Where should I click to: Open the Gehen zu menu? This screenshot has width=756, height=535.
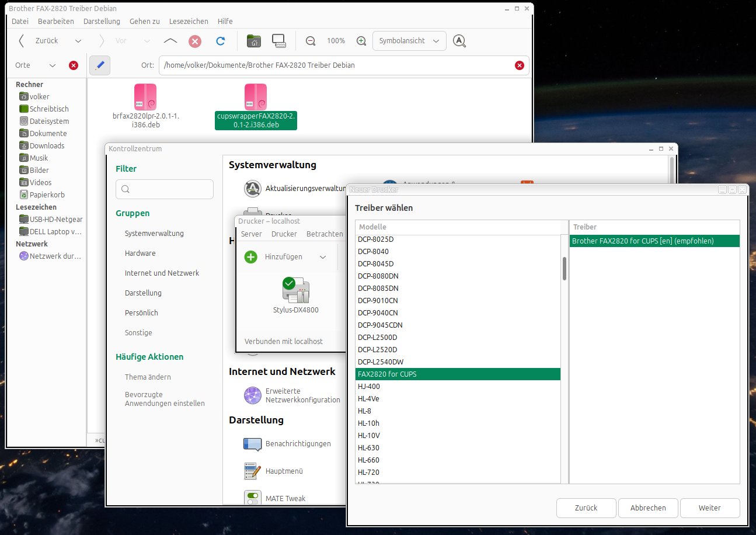(x=145, y=21)
